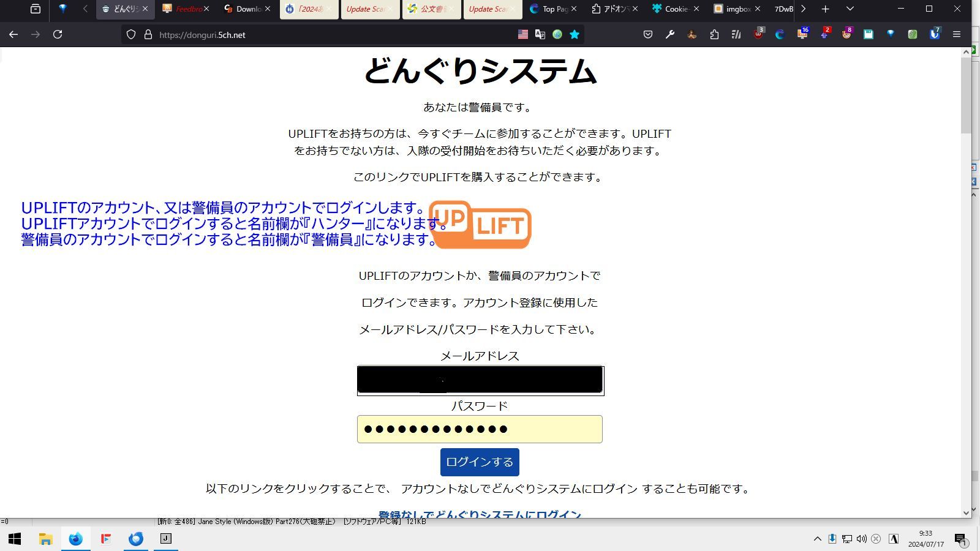The image size is (980, 551).
Task: Switch to the Feedbro tab
Action: coord(183,9)
